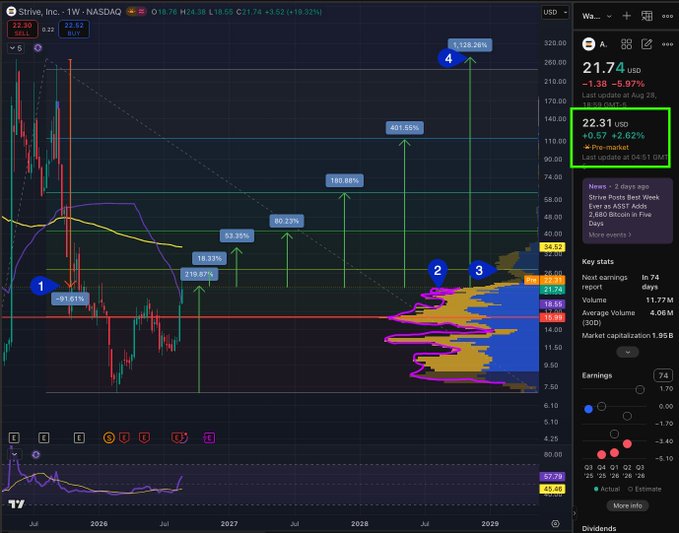
Task: Collapse the indicator legend showing 5
Action: (16, 48)
